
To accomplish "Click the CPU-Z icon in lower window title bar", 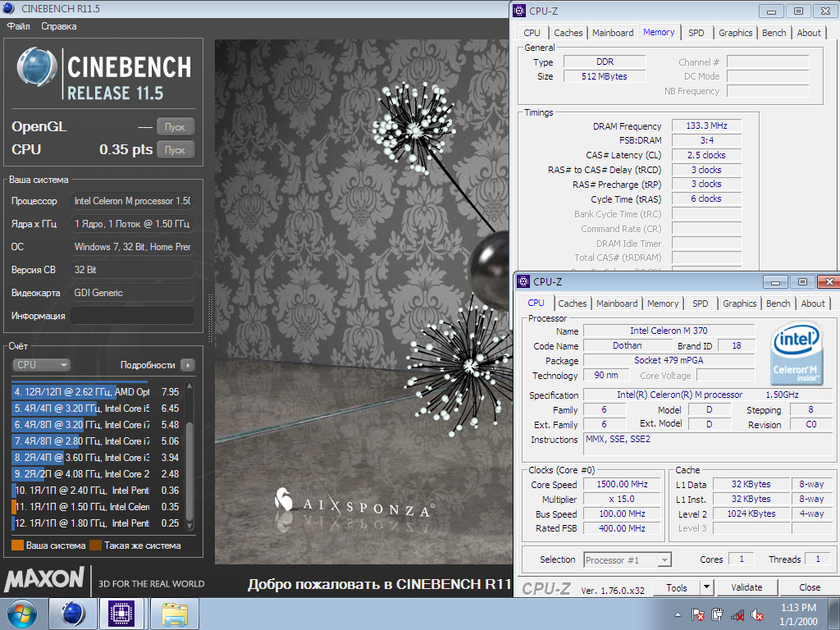I will [x=523, y=281].
